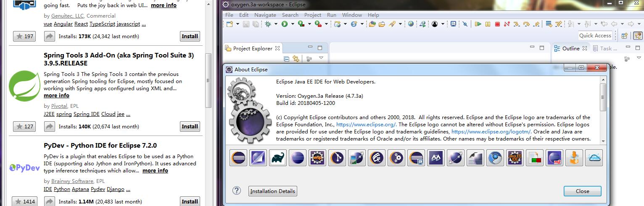The image size is (644, 206).
Task: Open the Back history dropdown arrow
Action: pyautogui.click(x=622, y=24)
